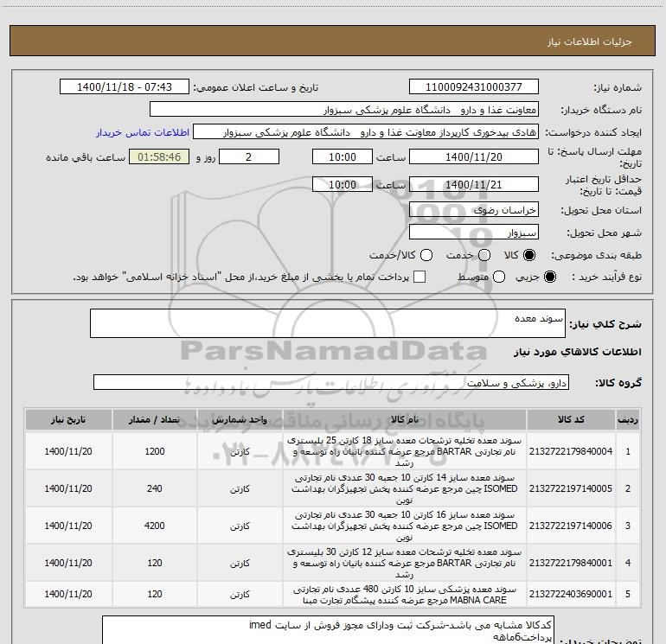This screenshot has height=644, width=666.
Task: Click the delivery city field سبزوار
Action: [x=474, y=232]
